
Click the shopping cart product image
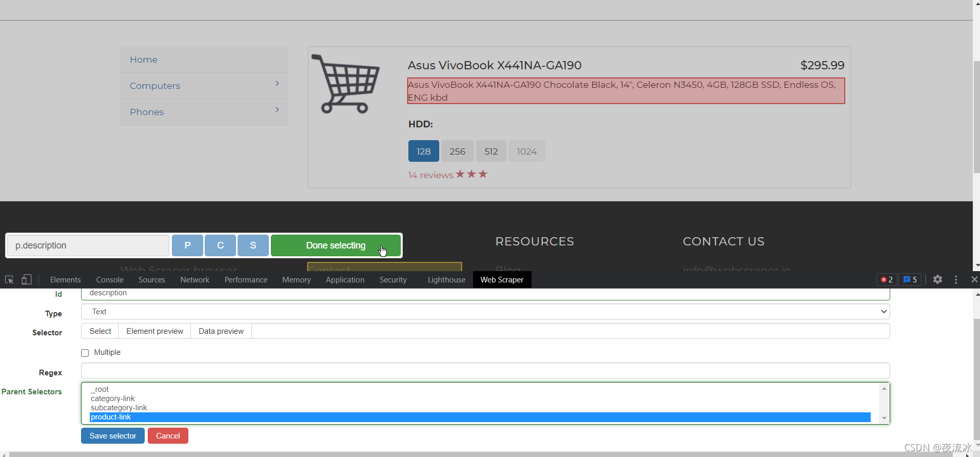[346, 84]
